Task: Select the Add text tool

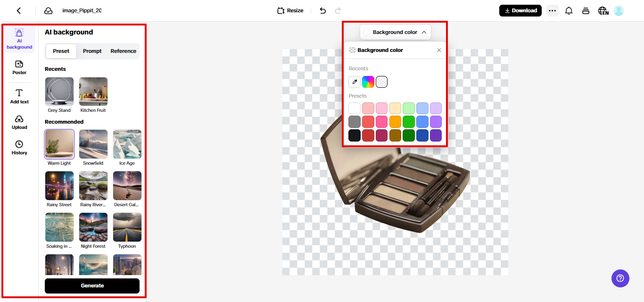Action: point(19,96)
